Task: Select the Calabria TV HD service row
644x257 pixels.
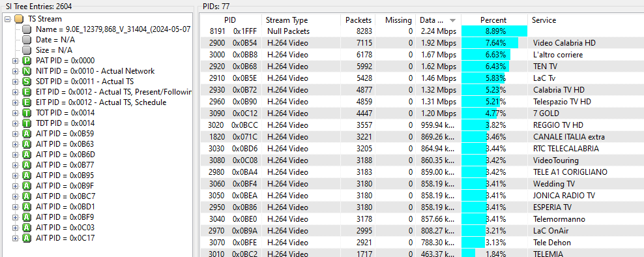Action: click(422, 89)
